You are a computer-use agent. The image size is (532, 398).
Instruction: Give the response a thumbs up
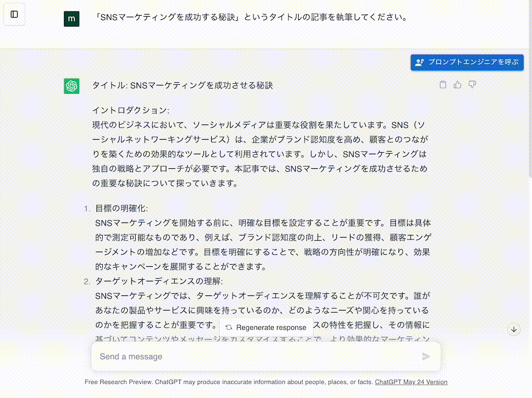pos(457,84)
